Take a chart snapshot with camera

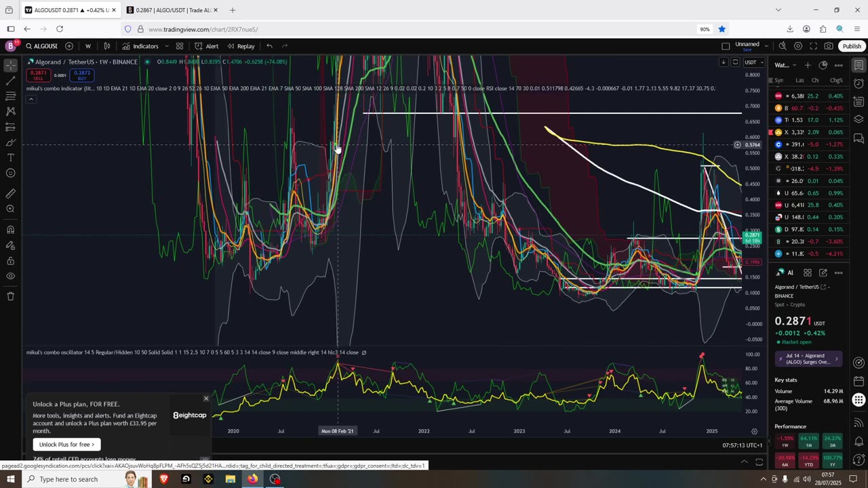click(829, 46)
